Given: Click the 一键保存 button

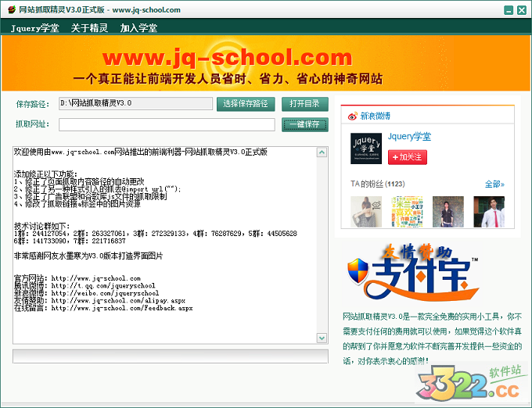Looking at the screenshot, I should [304, 124].
